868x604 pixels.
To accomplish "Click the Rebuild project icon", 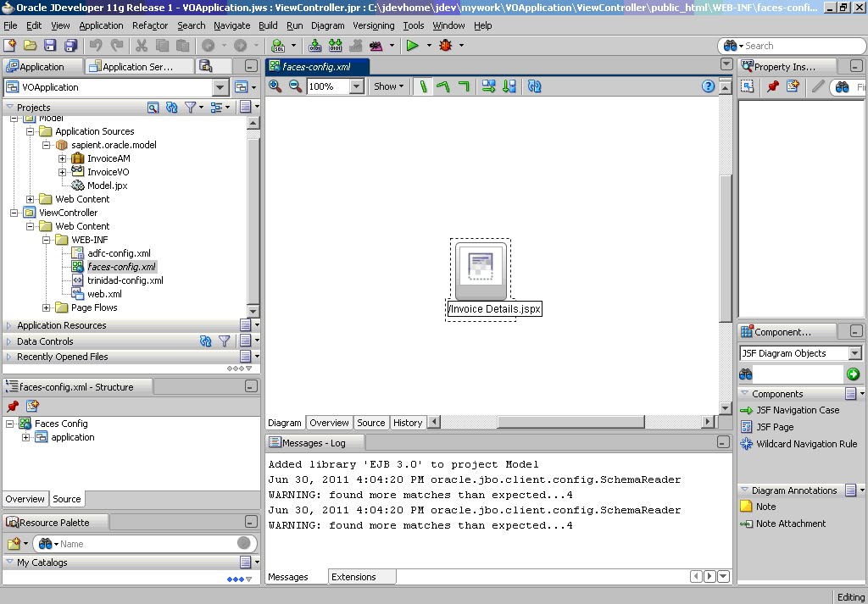I will (335, 46).
